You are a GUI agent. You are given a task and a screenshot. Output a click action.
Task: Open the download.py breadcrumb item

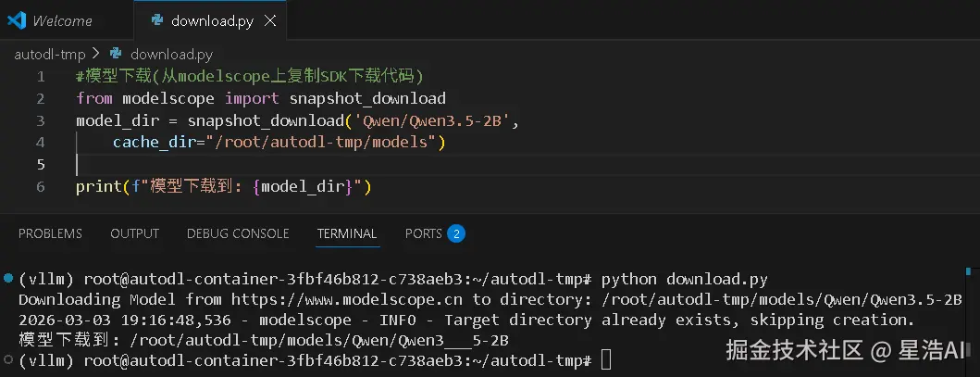(x=171, y=54)
